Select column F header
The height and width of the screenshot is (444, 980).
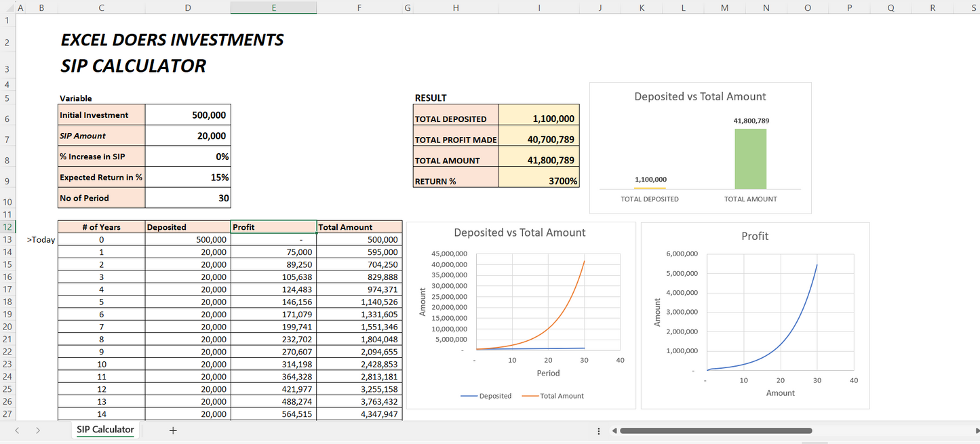(x=359, y=8)
